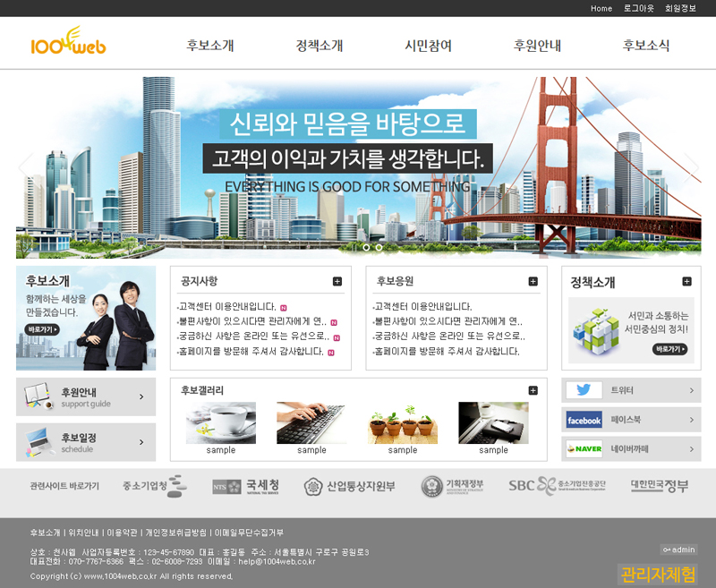
Task: Click the admin login badge in footer
Action: click(678, 549)
